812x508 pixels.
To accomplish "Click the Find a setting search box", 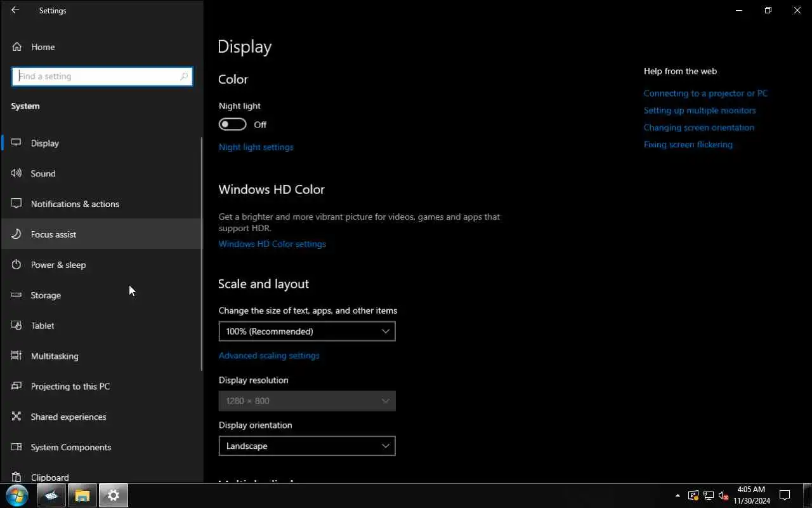I will point(98,76).
